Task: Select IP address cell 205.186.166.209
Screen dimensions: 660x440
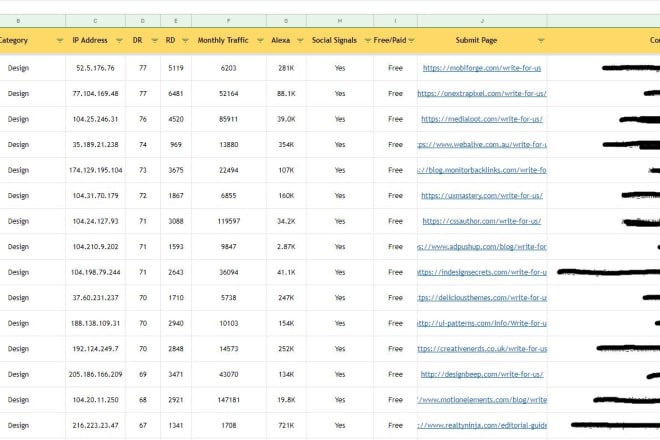Action: pos(95,374)
